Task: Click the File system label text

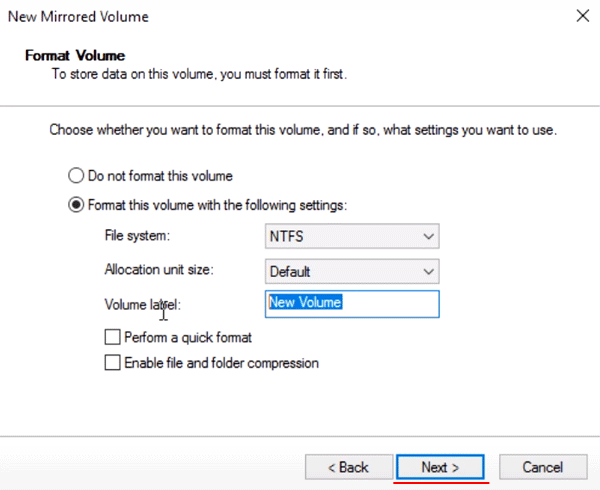Action: pos(137,236)
